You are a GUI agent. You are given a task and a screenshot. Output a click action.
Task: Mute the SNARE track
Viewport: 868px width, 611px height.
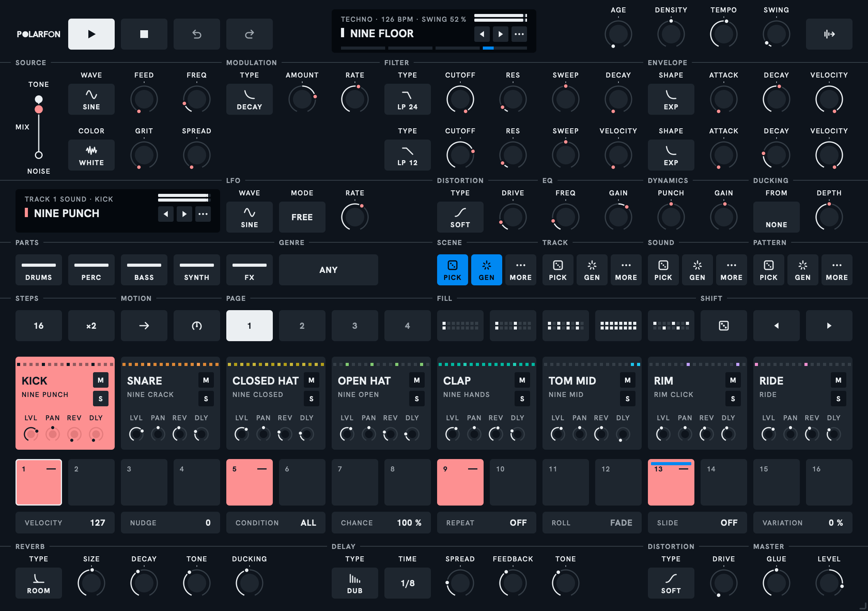pyautogui.click(x=206, y=380)
